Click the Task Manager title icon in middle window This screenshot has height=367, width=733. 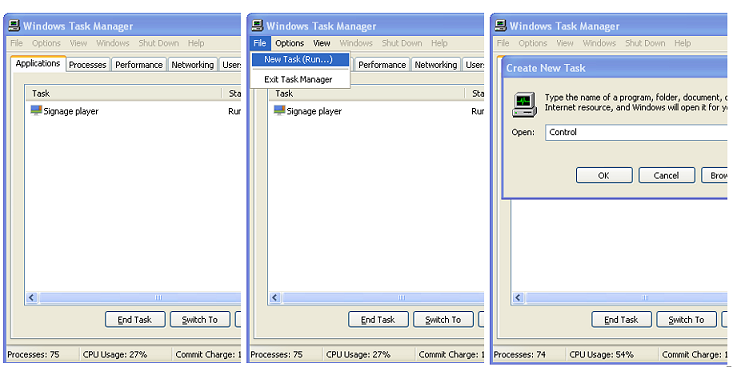point(257,26)
